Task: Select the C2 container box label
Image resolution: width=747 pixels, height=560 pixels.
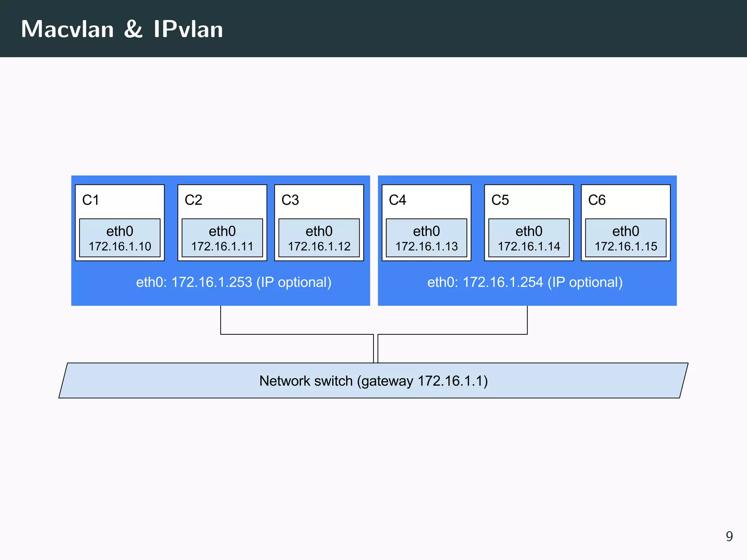Action: coord(193,200)
